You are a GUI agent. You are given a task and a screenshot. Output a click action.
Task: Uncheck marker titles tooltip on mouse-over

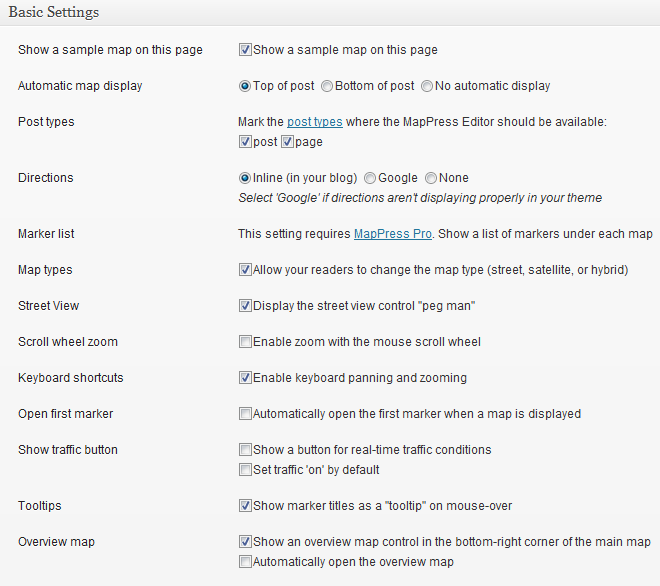point(245,506)
